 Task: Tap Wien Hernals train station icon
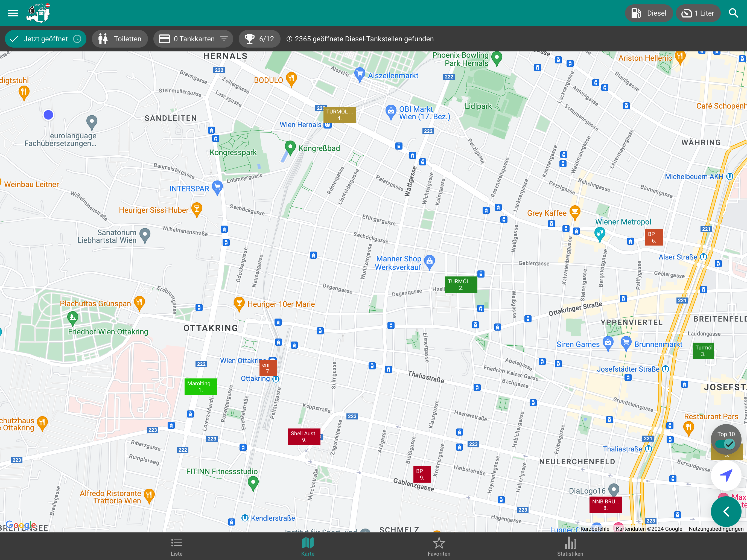tap(328, 125)
